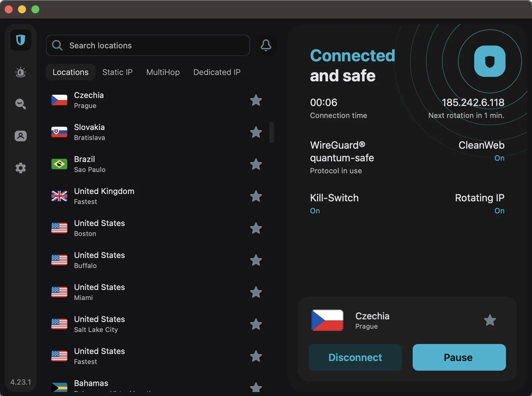Click the US flag beside Boston
This screenshot has width=532, height=396.
(x=59, y=228)
